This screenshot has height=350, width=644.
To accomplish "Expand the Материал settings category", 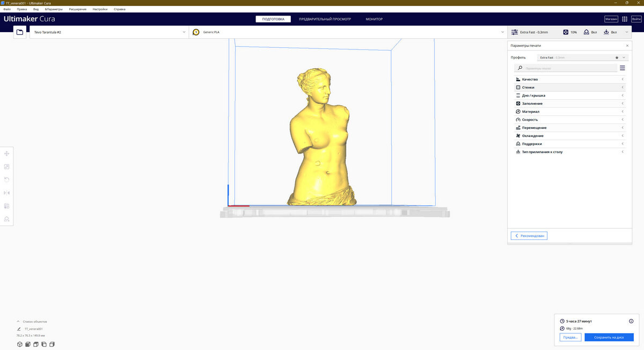I will coord(569,112).
